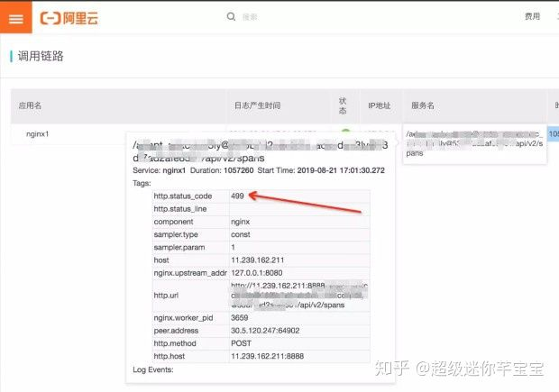Open the orange hamburger menu
Screen dimensions: 559x392
coord(15,17)
